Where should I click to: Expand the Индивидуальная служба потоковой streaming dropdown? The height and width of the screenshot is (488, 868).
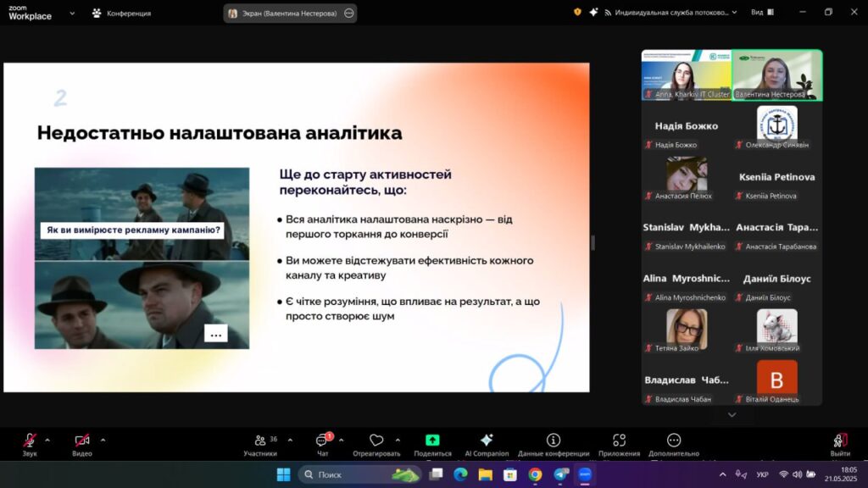671,12
